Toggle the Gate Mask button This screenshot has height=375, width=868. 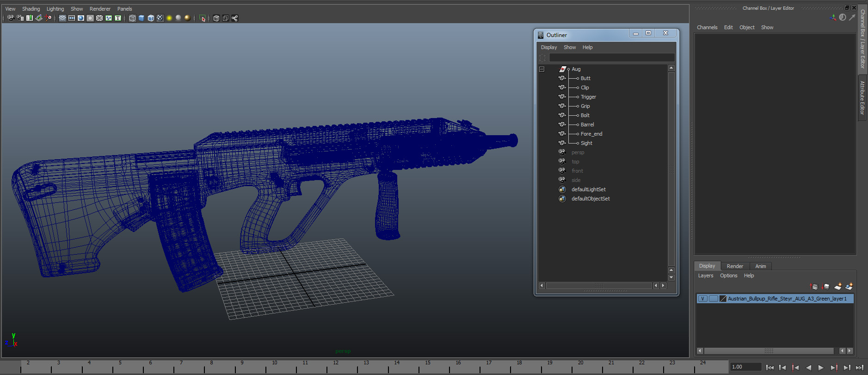[90, 18]
